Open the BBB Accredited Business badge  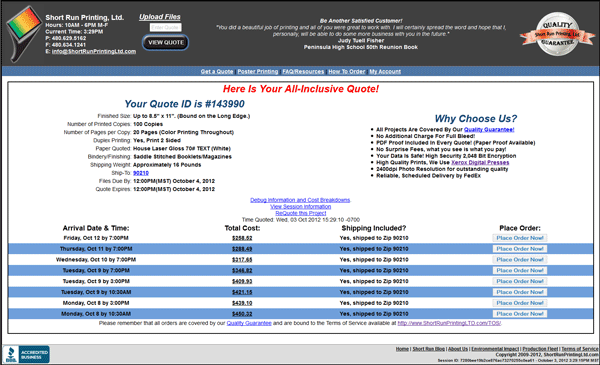coord(26,354)
